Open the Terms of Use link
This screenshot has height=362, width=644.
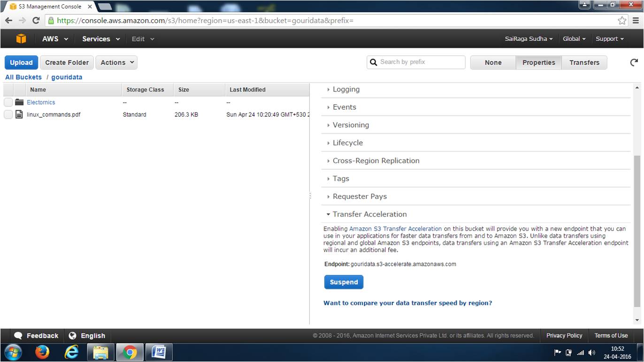pyautogui.click(x=611, y=336)
